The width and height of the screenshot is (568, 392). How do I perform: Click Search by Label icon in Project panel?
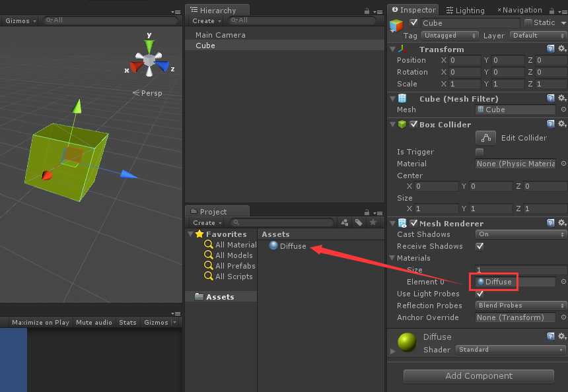359,222
